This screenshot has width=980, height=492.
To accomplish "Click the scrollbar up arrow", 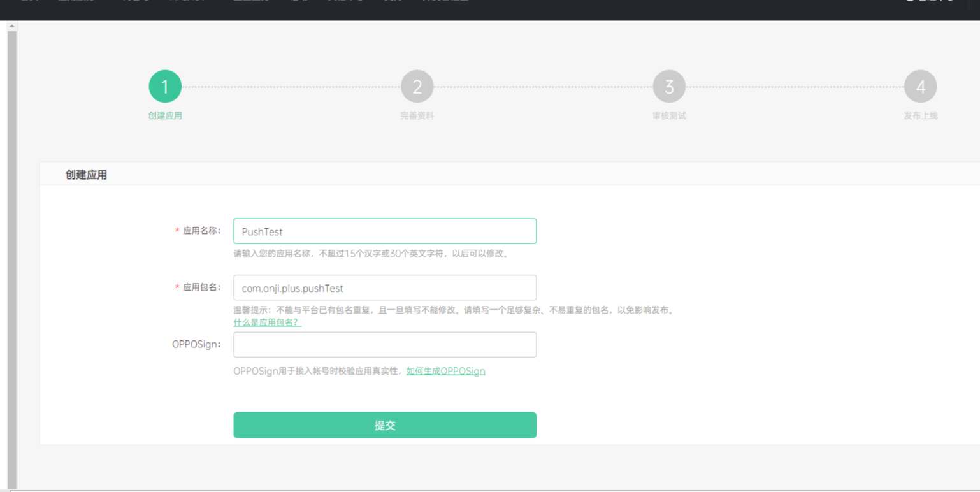I will point(11,26).
